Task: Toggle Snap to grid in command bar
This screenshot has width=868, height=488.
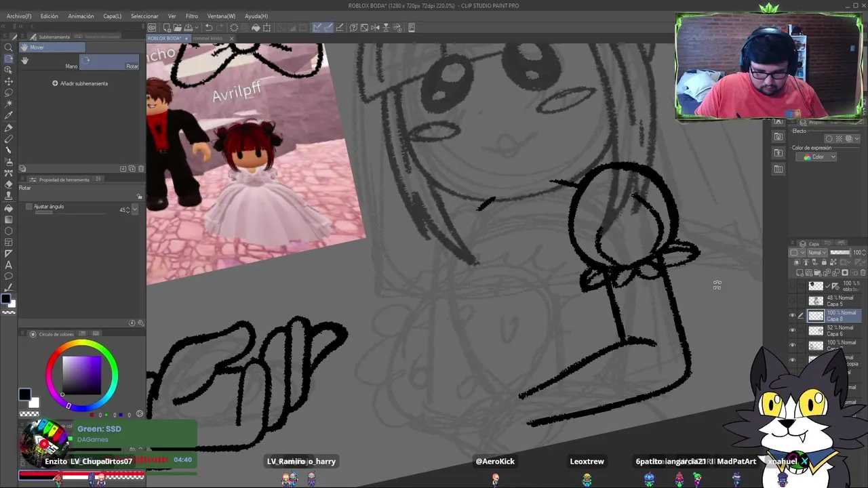Action: [x=339, y=28]
